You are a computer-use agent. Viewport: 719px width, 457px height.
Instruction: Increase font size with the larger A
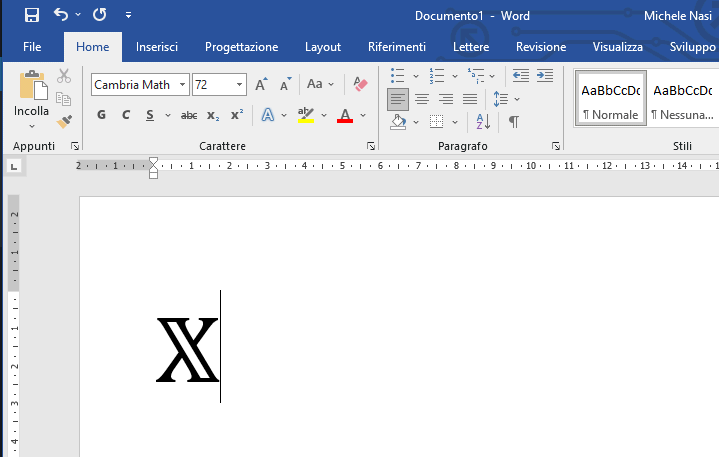pos(261,85)
